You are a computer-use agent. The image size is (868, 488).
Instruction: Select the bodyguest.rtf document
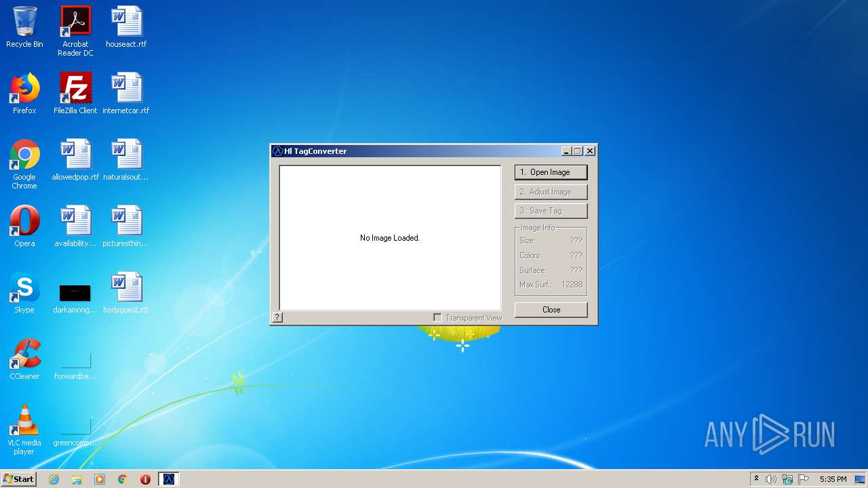click(126, 293)
